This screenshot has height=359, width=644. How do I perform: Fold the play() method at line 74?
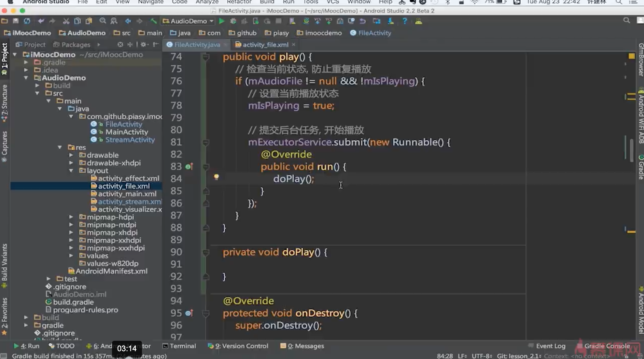(x=206, y=57)
